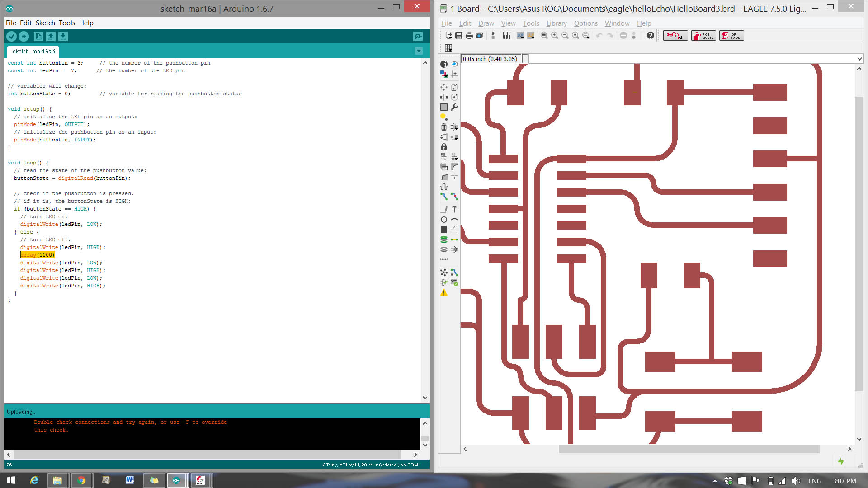Select the Via tool in EAGLE
The height and width of the screenshot is (488, 868).
tap(444, 239)
